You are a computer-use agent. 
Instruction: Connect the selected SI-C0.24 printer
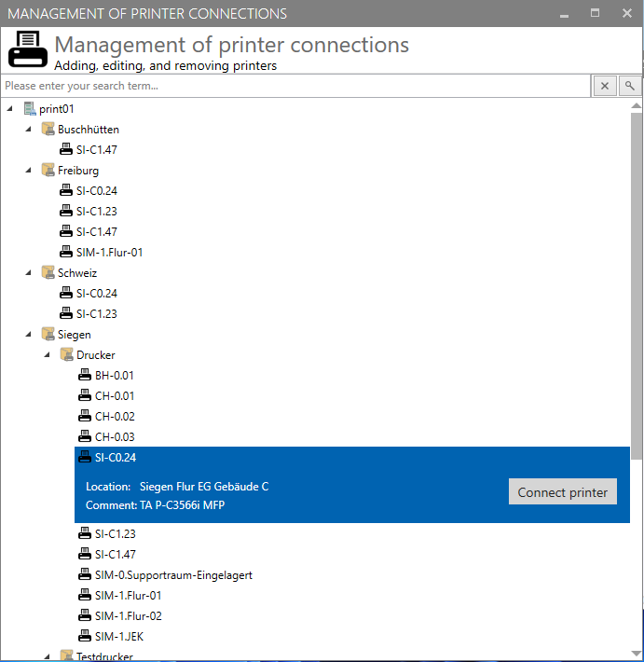[x=563, y=492]
